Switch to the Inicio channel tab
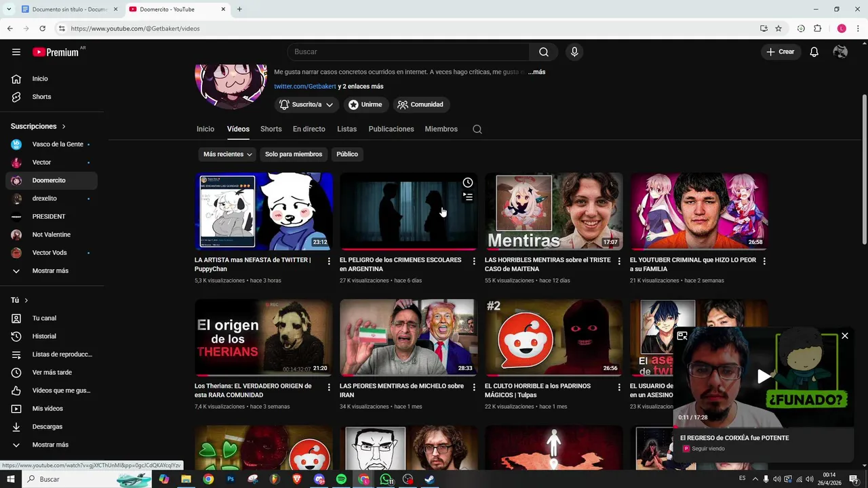Viewport: 868px width, 488px height. pos(205,129)
